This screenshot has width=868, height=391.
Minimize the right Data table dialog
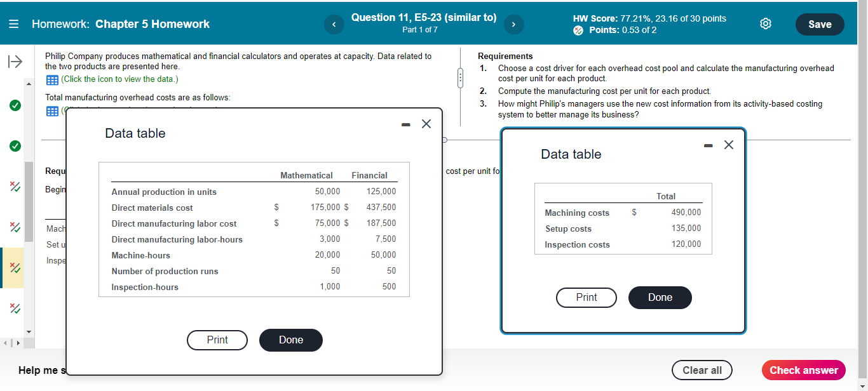pyautogui.click(x=708, y=146)
